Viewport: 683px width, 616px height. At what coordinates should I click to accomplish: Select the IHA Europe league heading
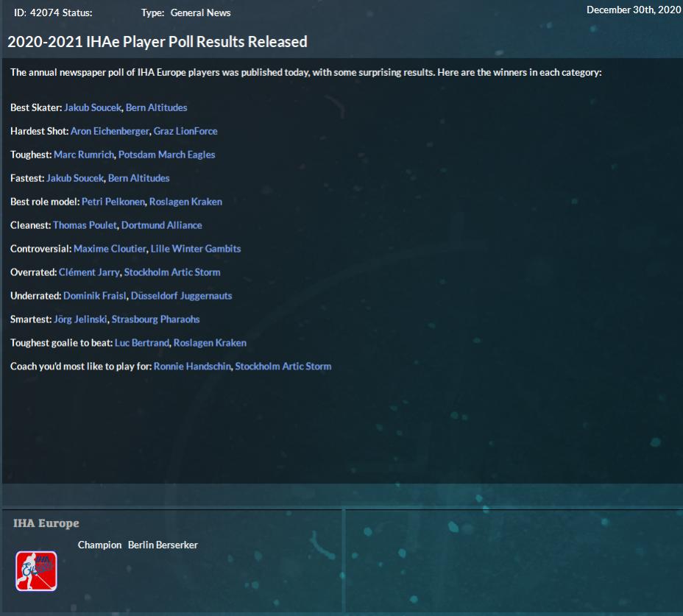pyautogui.click(x=46, y=523)
